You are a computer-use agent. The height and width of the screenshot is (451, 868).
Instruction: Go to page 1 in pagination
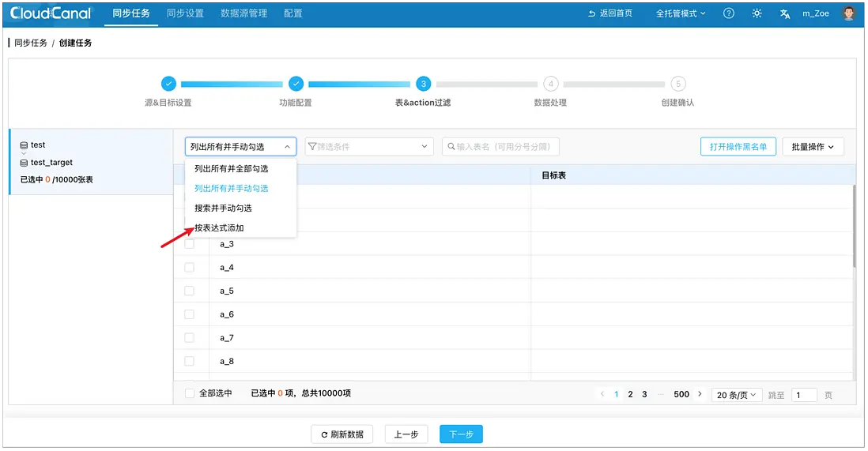click(616, 394)
